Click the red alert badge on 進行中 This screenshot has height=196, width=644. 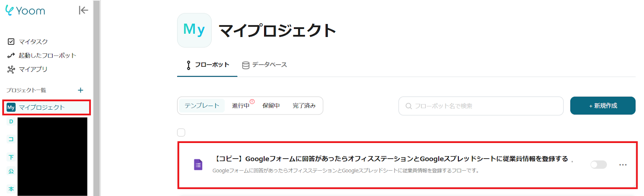pyautogui.click(x=252, y=102)
